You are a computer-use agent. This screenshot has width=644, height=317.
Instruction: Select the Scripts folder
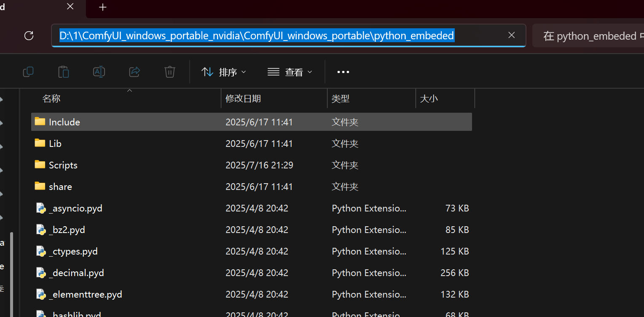tap(63, 165)
